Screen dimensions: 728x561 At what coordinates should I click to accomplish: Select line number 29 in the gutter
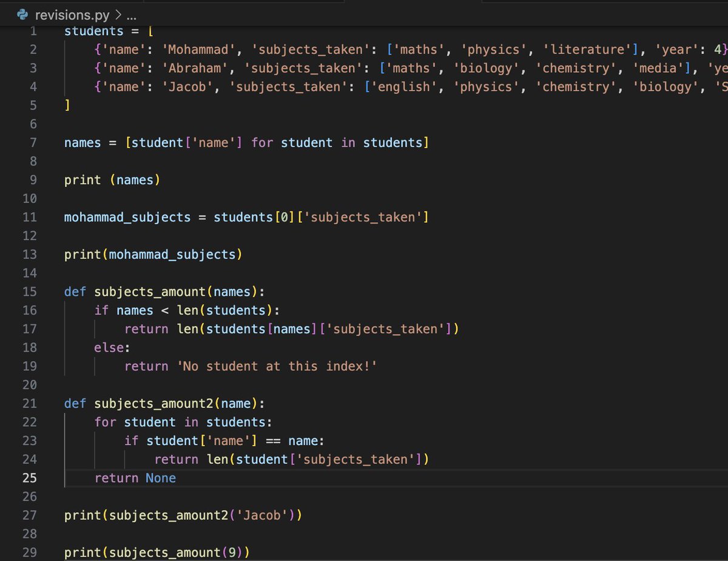[30, 552]
